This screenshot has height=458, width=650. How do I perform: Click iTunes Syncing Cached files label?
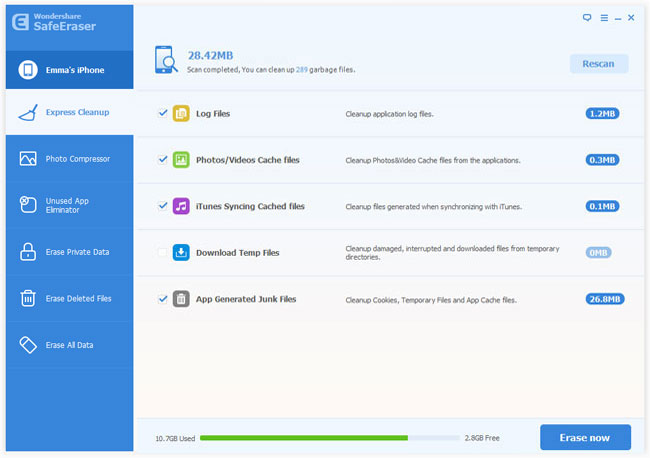(x=250, y=206)
